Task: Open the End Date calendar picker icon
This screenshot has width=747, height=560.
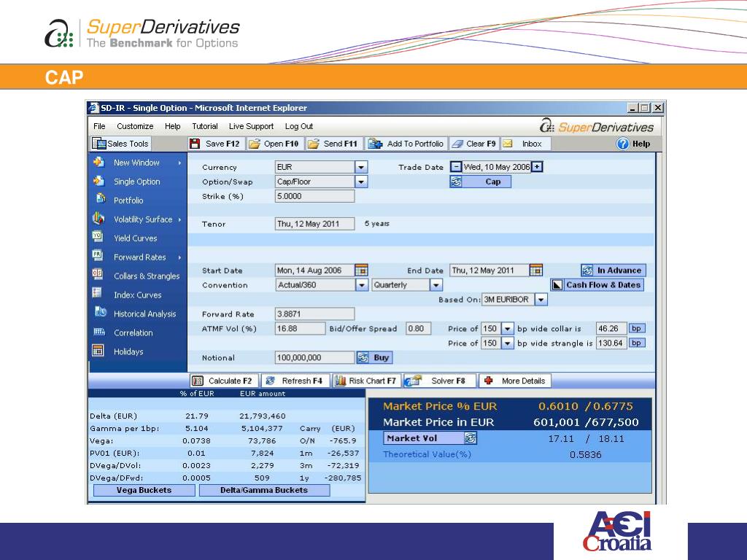Action: point(536,270)
